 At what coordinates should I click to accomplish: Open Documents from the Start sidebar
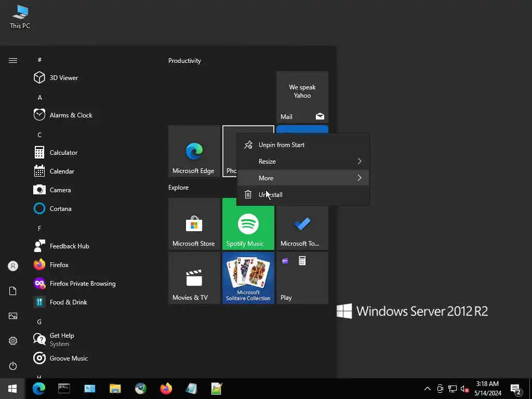[x=13, y=291]
